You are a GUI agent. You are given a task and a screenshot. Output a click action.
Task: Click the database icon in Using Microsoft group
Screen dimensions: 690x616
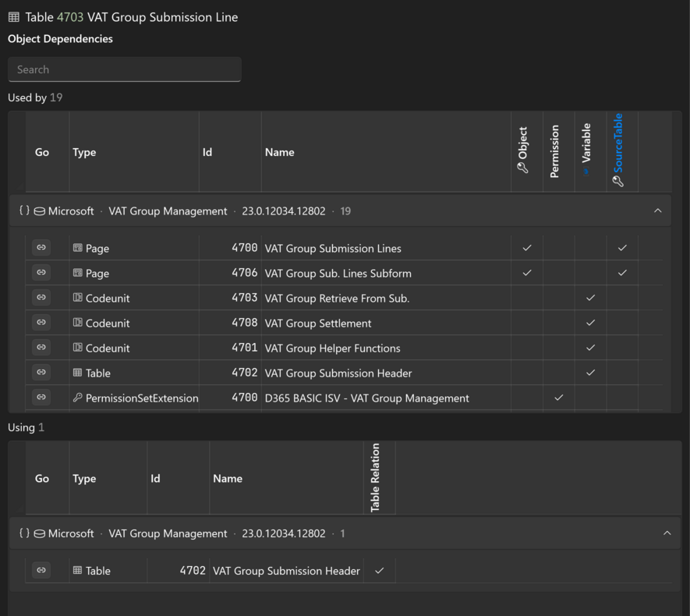[39, 534]
